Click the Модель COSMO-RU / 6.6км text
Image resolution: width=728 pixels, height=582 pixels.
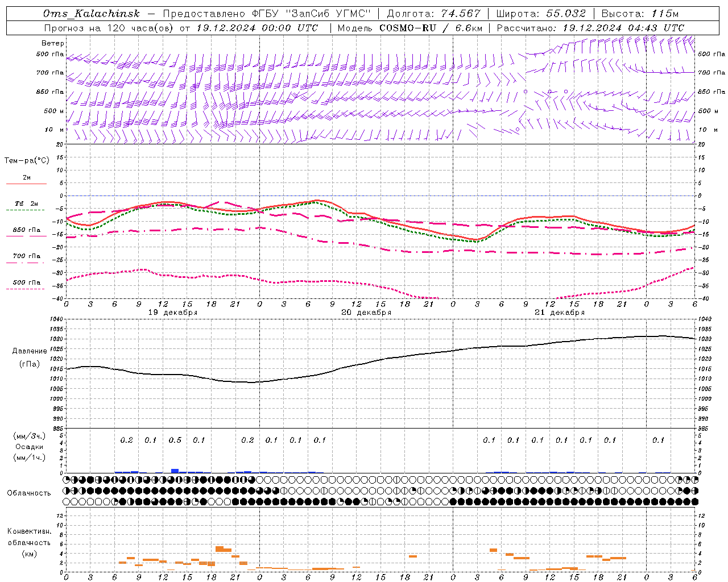[x=410, y=28]
